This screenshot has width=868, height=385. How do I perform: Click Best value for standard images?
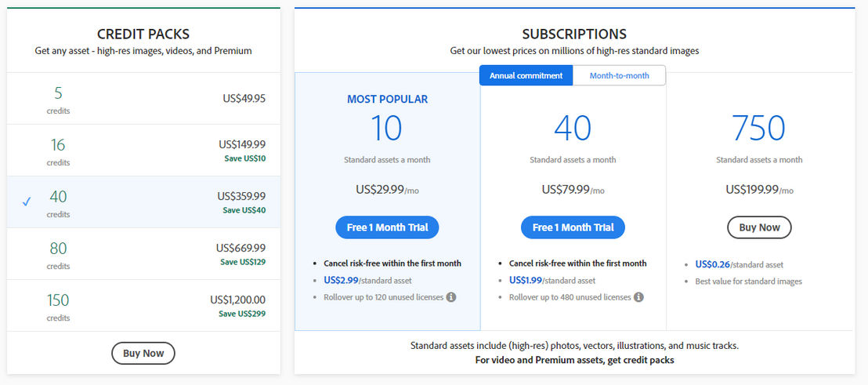(x=748, y=281)
